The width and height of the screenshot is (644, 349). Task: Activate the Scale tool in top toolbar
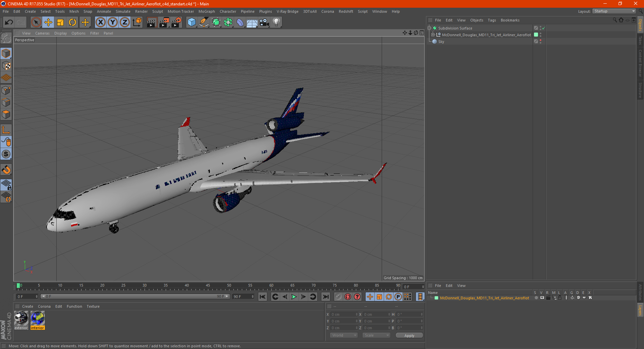60,22
